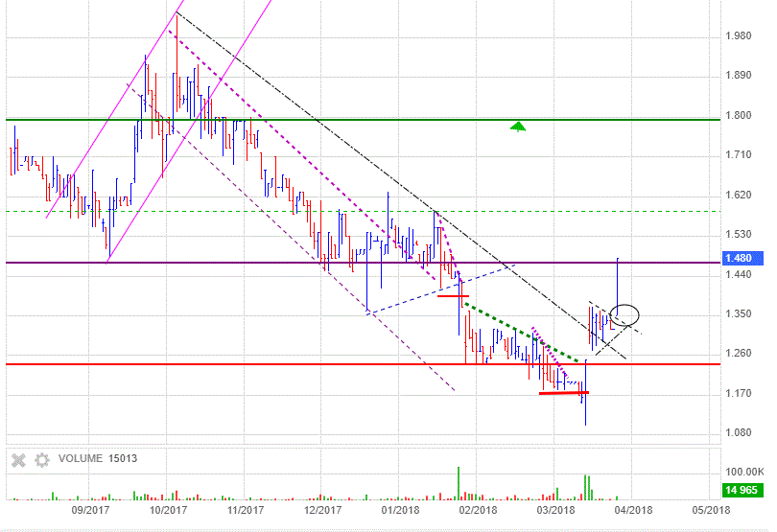Viewport: 777px width, 532px height.
Task: Click the 1.800 price axis label
Action: [x=739, y=115]
